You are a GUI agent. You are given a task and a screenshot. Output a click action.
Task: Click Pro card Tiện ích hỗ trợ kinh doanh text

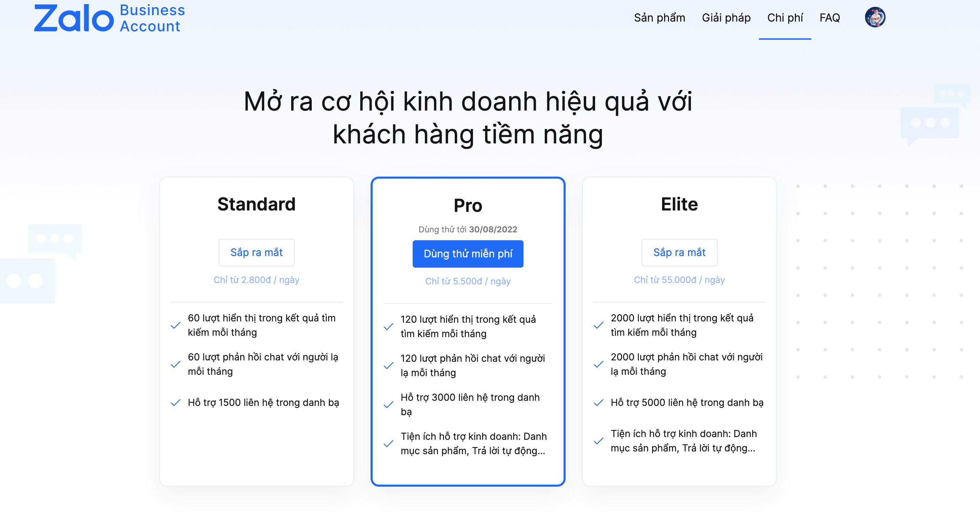pos(474,444)
